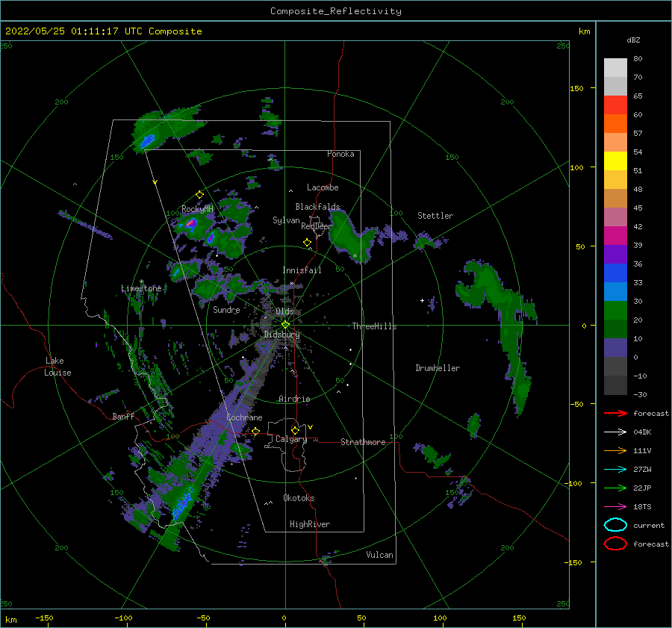Click the orange 111V arrow legend icon
The height and width of the screenshot is (628, 672).
coord(615,450)
